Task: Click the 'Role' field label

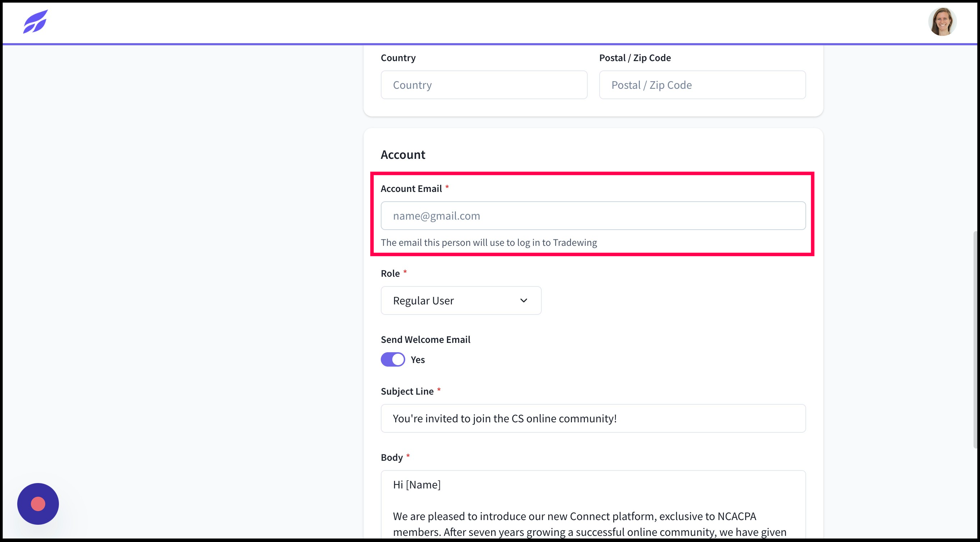Action: pos(390,273)
